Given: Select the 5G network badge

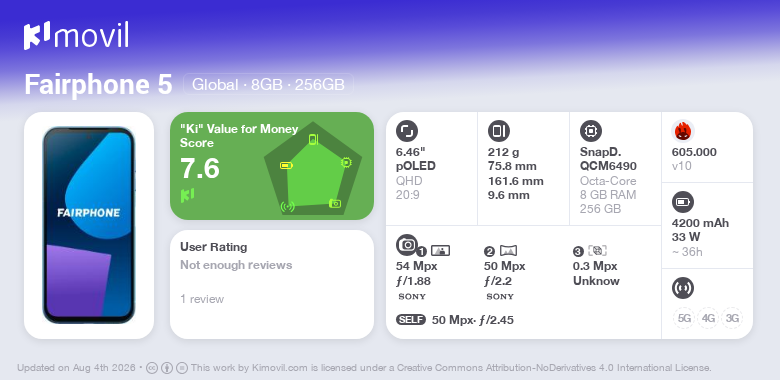Looking at the screenshot, I should click(684, 318).
